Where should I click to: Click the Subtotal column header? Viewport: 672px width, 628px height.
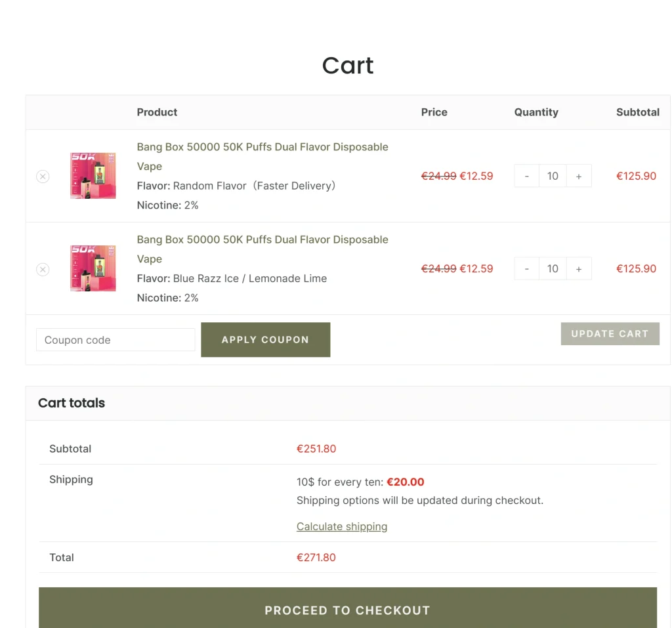pos(638,112)
